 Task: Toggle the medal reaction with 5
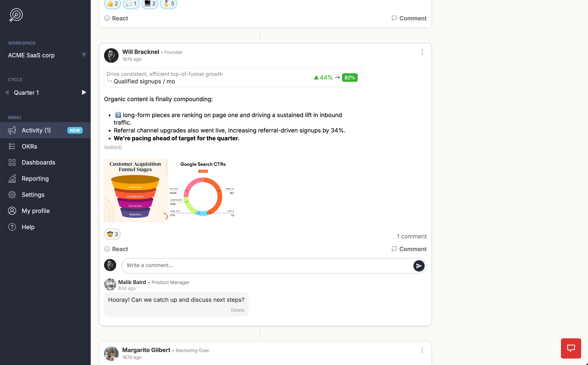pyautogui.click(x=169, y=4)
